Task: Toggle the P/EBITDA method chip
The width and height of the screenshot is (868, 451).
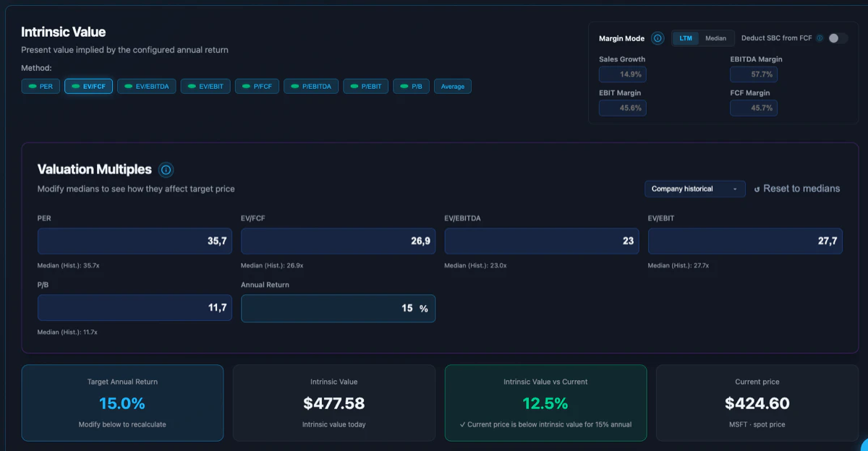Action: click(311, 87)
